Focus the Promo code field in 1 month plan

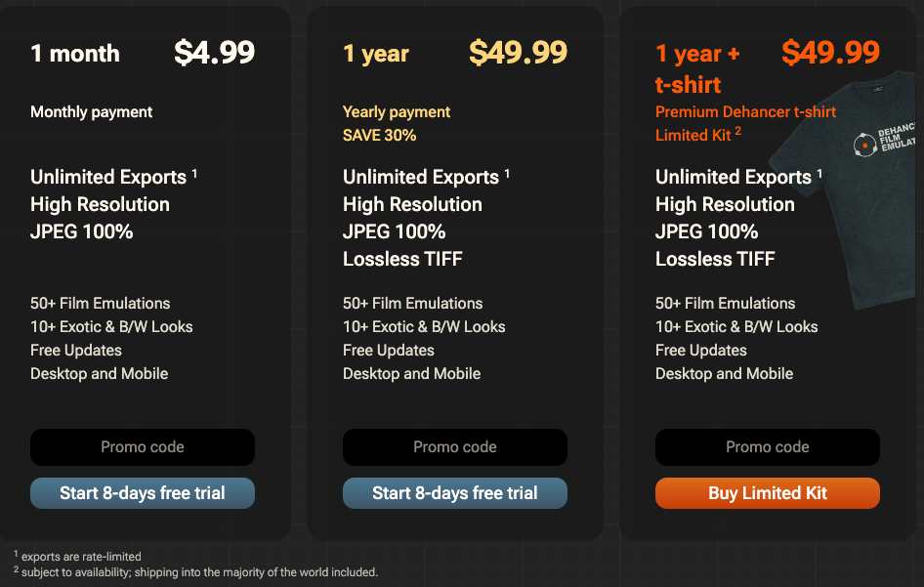pos(143,447)
